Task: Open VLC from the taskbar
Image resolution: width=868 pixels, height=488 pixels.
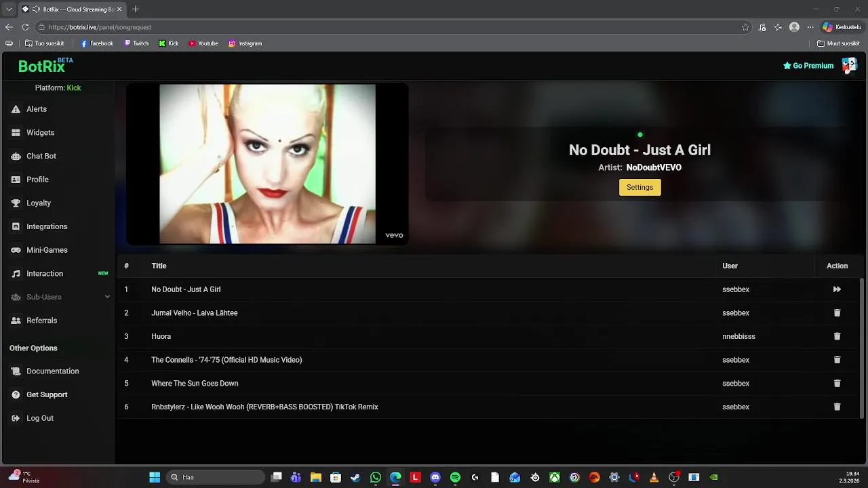Action: (654, 477)
